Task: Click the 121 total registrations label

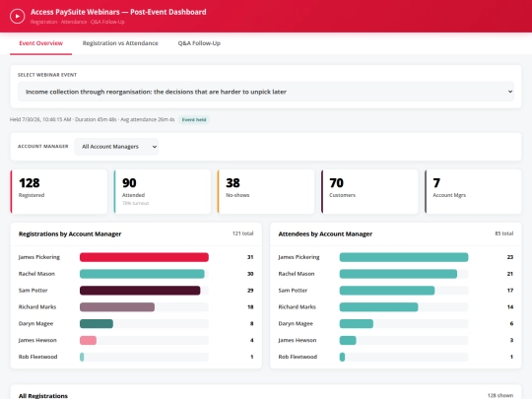Action: click(x=243, y=233)
